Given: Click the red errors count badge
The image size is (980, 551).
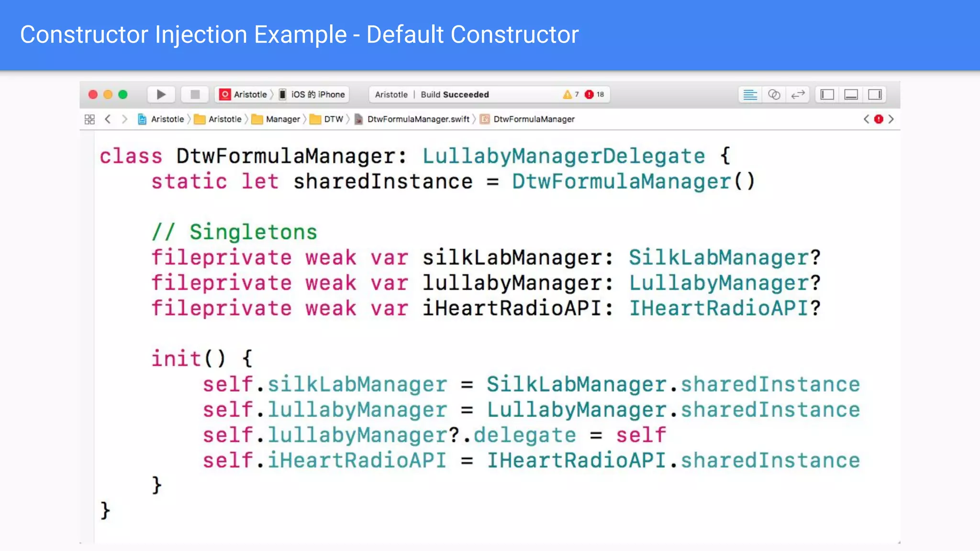Looking at the screenshot, I should click(594, 94).
